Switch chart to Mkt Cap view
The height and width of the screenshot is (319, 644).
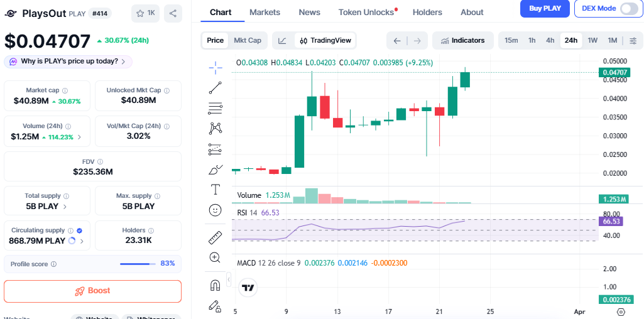(248, 40)
